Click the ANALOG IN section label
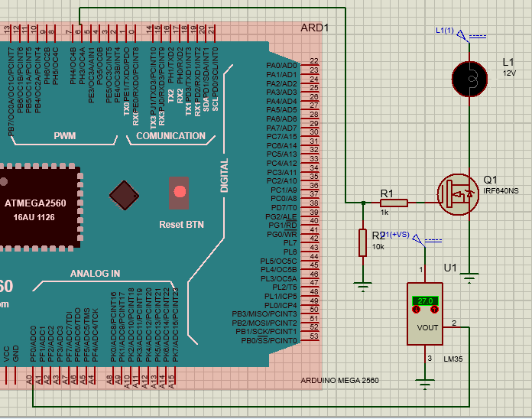This screenshot has width=532, height=419. 95,274
